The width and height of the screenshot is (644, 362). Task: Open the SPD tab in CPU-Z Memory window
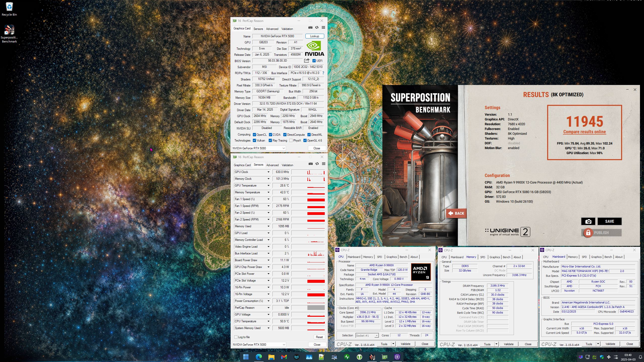click(x=482, y=257)
